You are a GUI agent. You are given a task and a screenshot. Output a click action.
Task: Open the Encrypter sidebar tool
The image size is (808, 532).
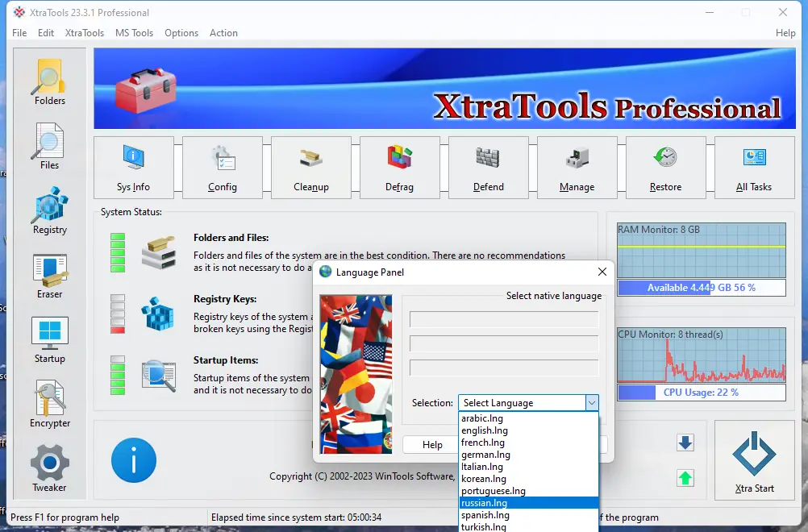[48, 403]
